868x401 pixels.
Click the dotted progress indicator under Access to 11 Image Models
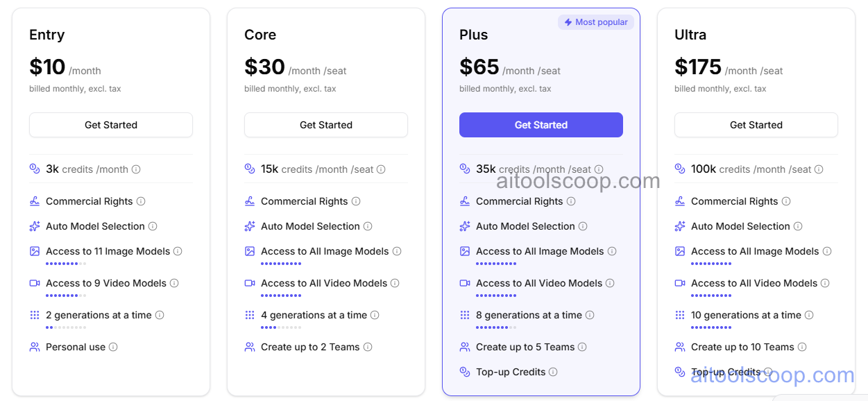click(x=66, y=263)
